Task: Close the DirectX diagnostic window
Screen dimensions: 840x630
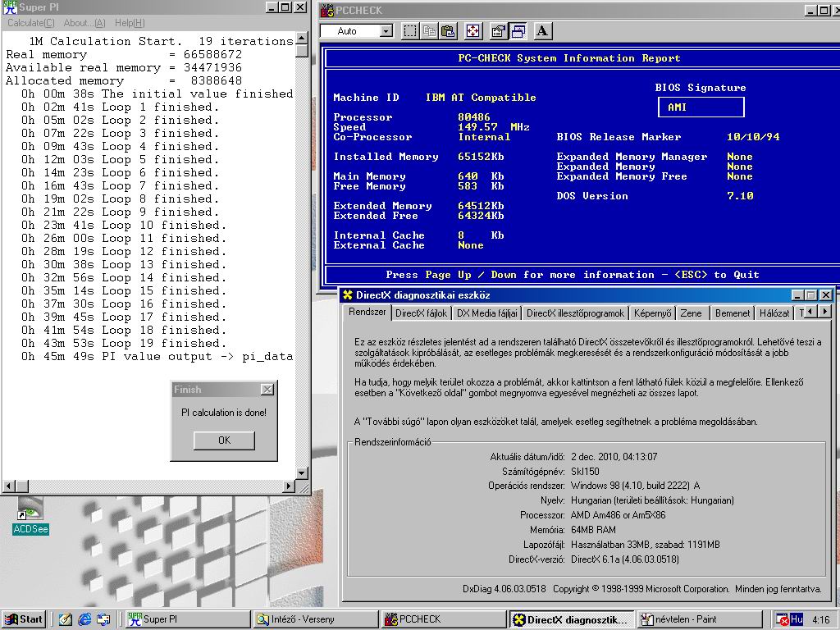Action: coord(826,295)
